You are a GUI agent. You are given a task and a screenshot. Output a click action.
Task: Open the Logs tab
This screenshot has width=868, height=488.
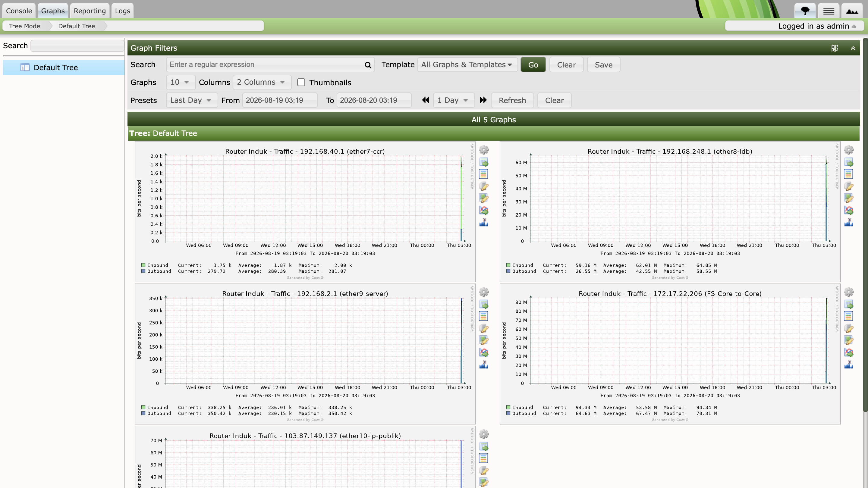(x=122, y=11)
